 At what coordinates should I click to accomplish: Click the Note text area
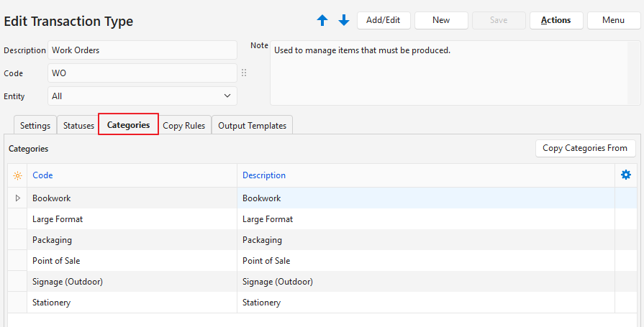(x=455, y=73)
